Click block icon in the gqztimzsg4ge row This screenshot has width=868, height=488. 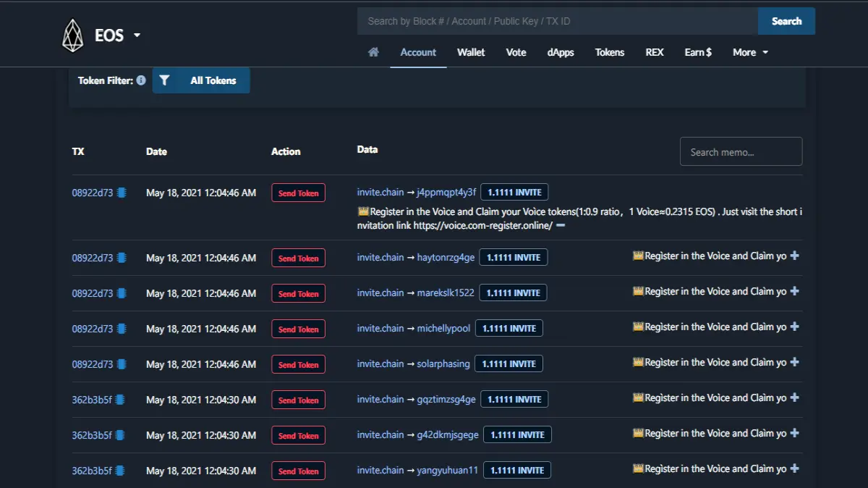point(120,400)
